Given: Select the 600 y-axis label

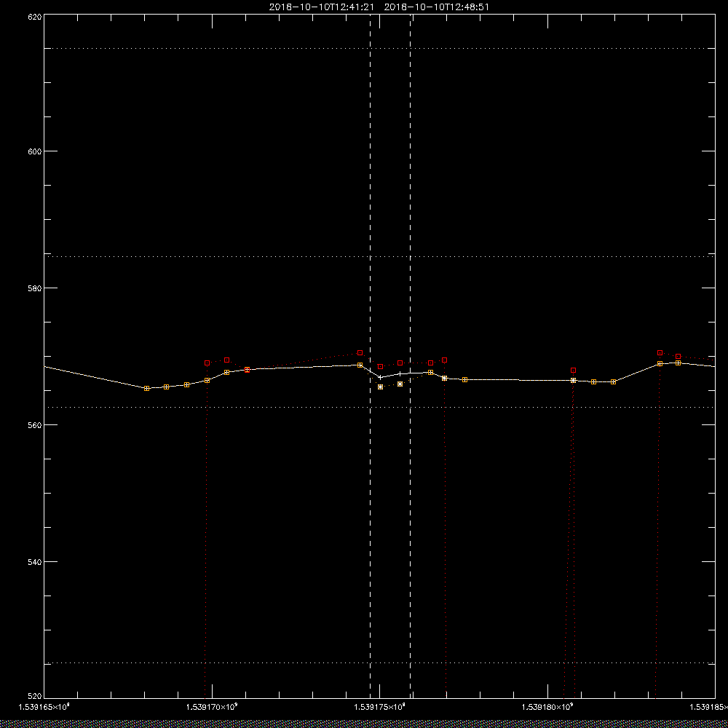Looking at the screenshot, I should 35,151.
